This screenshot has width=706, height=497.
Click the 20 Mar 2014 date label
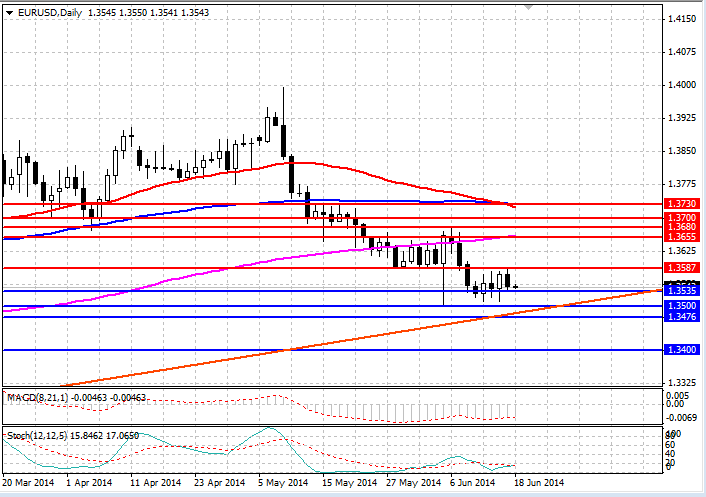point(28,483)
